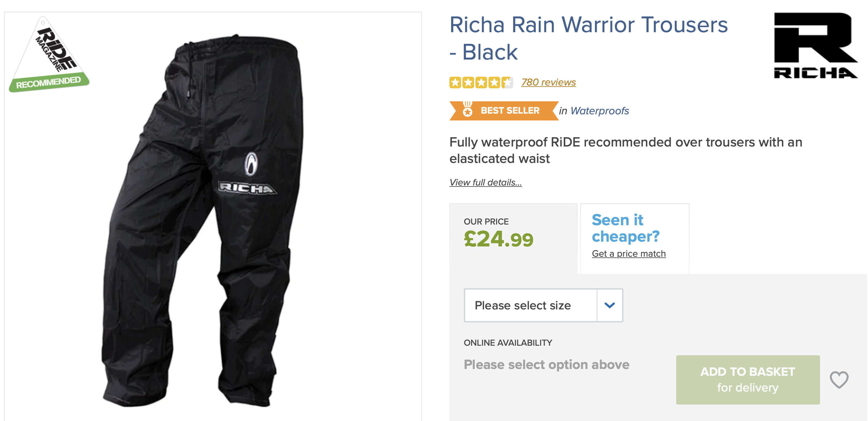Click the medal icon on Best Seller ribbon
The height and width of the screenshot is (421, 868).
[x=468, y=110]
